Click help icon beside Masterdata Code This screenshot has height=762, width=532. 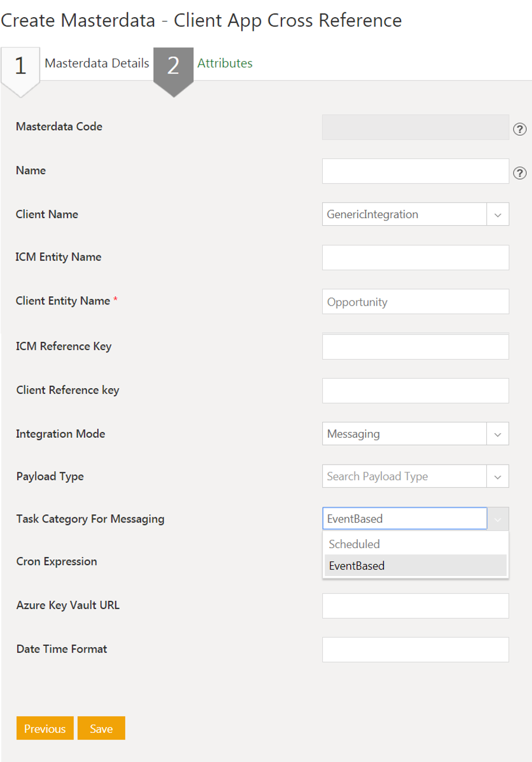click(520, 129)
